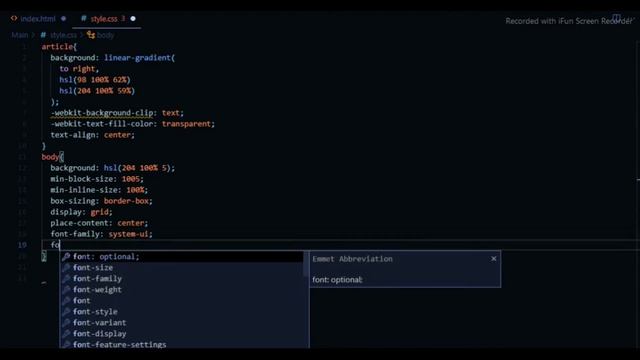This screenshot has width=640, height=360.
Task: Click the 'transparent' value
Action: tap(187, 124)
